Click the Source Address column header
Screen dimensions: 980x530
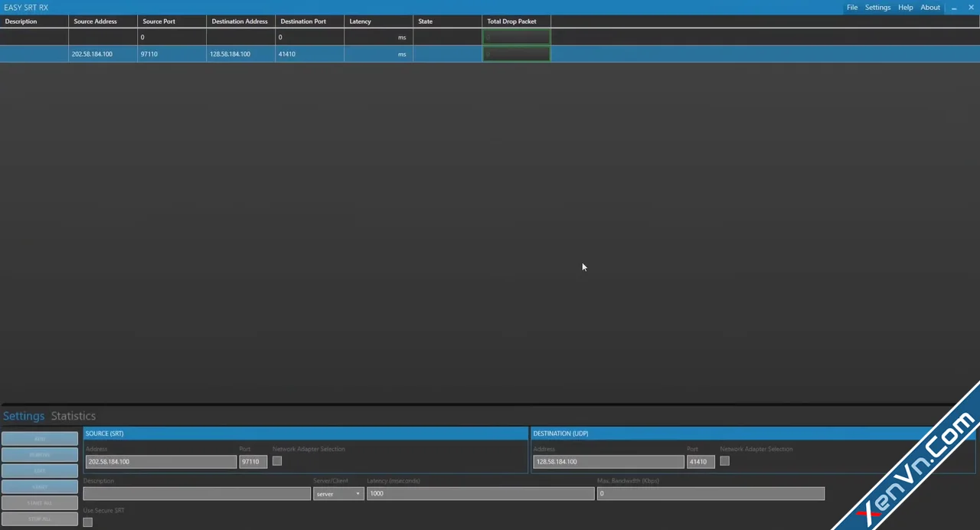103,21
